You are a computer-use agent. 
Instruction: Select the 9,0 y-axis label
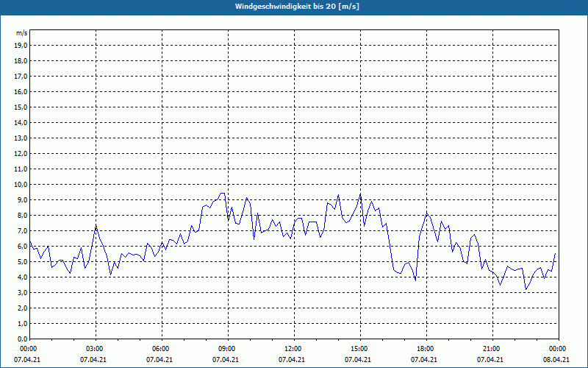(22, 199)
